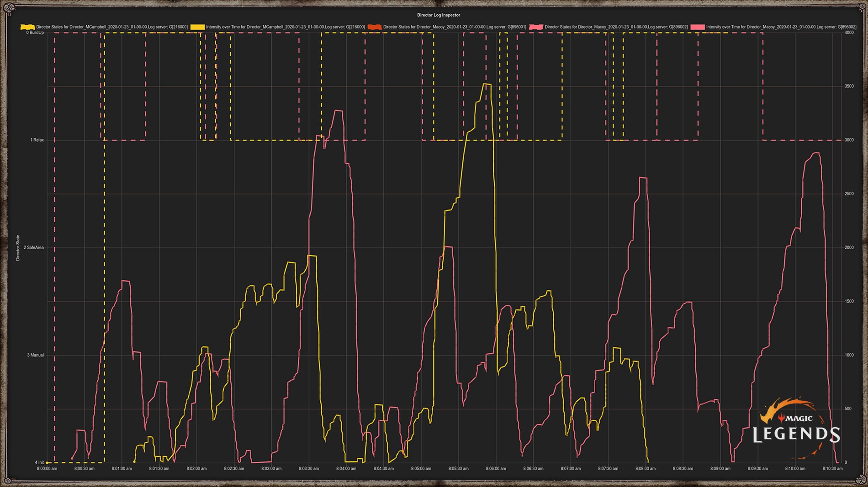Click the 8:01:30 am time tick label
This screenshot has width=868, height=487.
pyautogui.click(x=159, y=469)
